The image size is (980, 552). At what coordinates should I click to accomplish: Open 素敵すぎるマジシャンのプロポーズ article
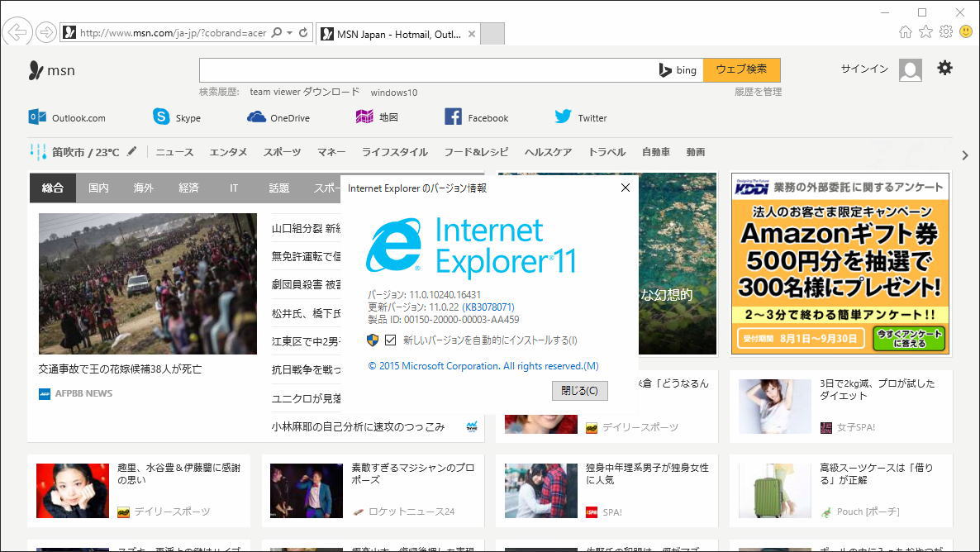tap(412, 473)
